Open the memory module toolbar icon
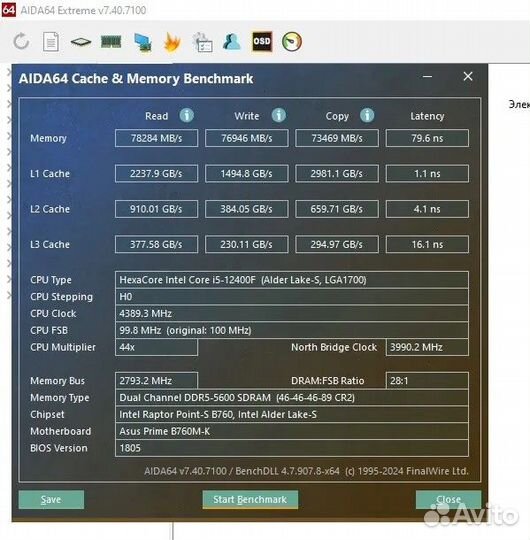 click(x=111, y=42)
